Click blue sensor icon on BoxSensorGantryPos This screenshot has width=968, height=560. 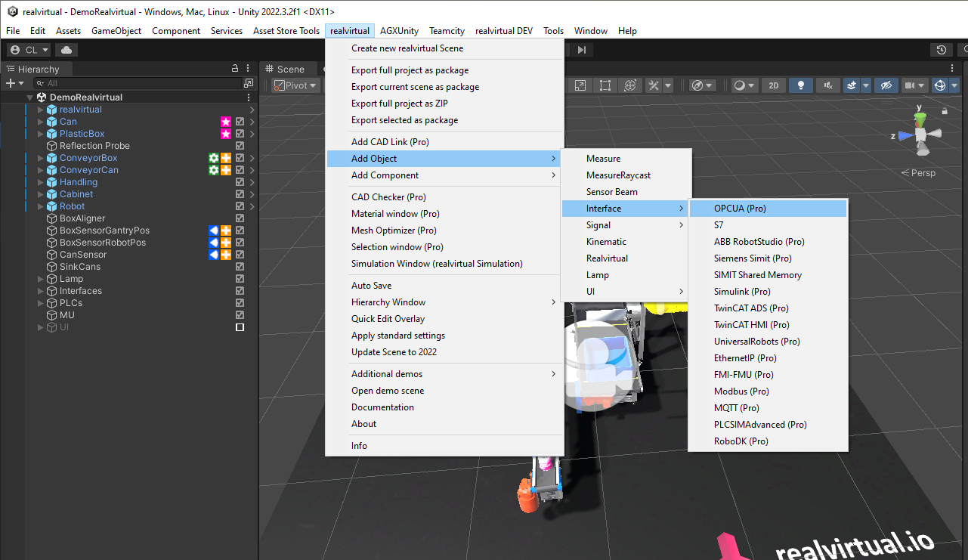pos(214,230)
